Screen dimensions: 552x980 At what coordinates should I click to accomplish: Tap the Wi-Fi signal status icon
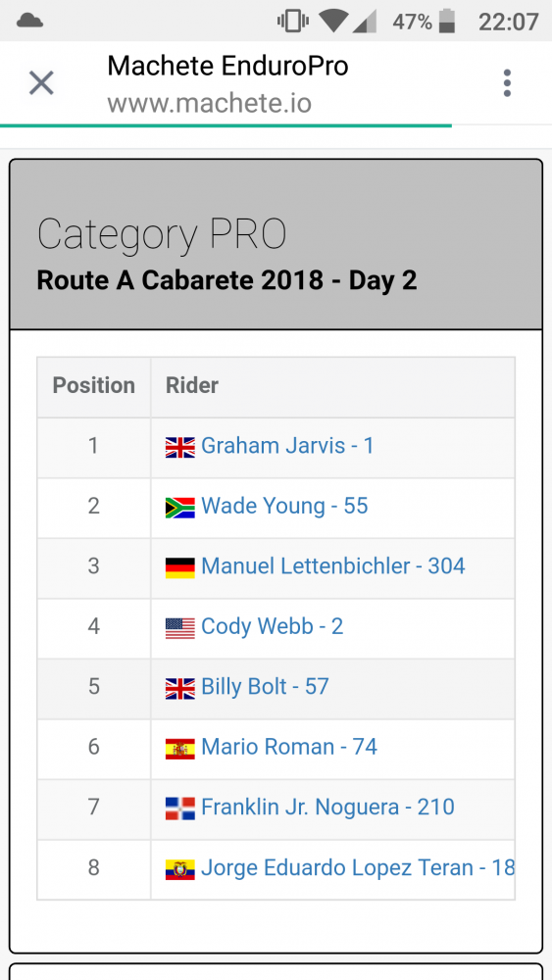(333, 22)
